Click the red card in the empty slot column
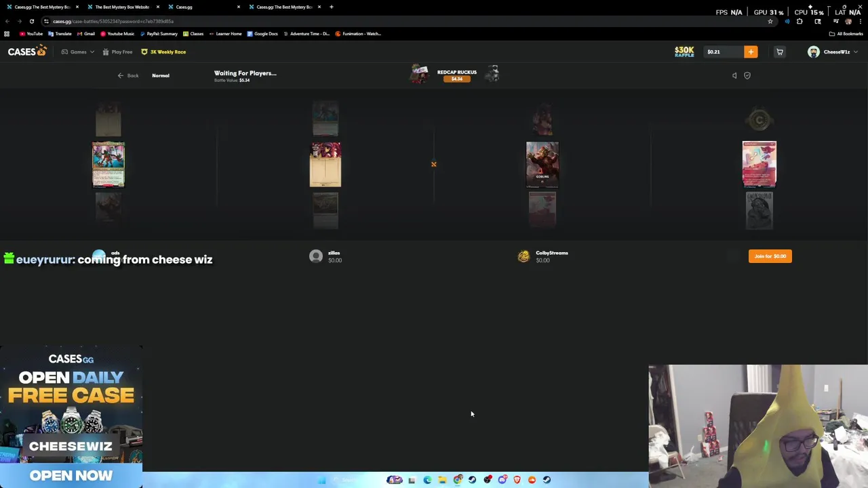 pos(759,164)
